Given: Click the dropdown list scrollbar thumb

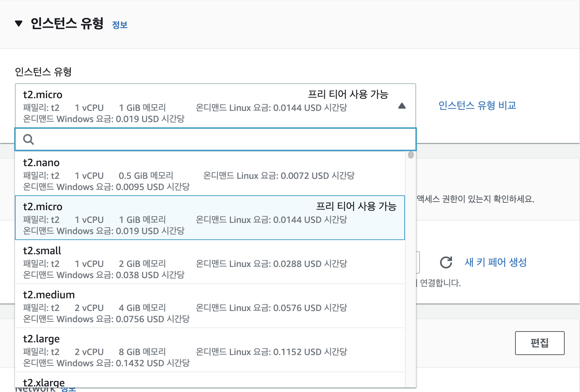Looking at the screenshot, I should click(x=411, y=155).
